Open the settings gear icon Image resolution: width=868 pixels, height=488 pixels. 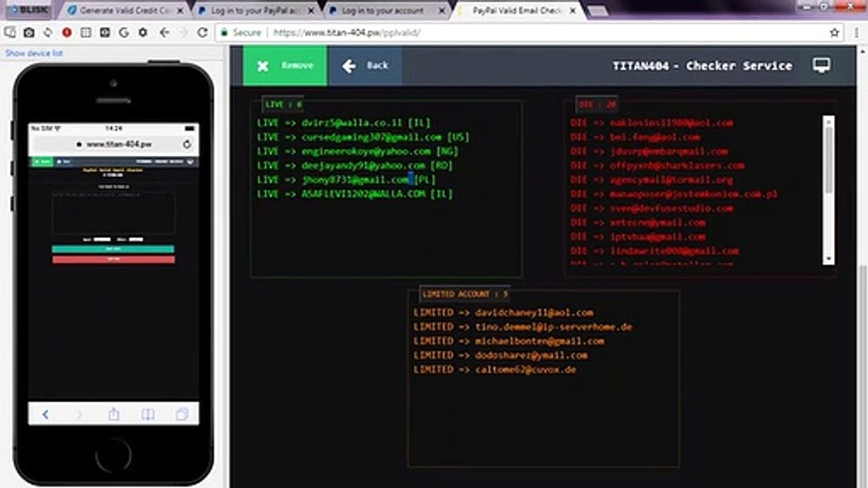tap(143, 33)
